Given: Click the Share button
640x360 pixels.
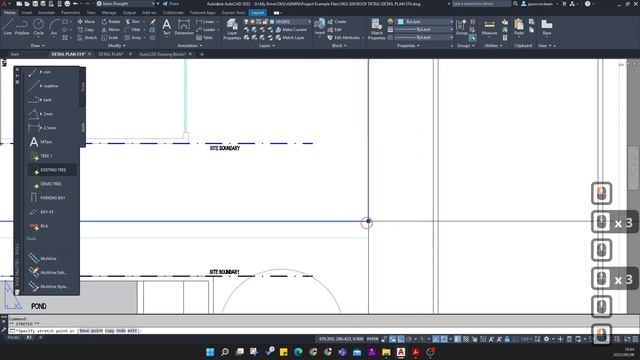Looking at the screenshot, I should click(171, 4).
